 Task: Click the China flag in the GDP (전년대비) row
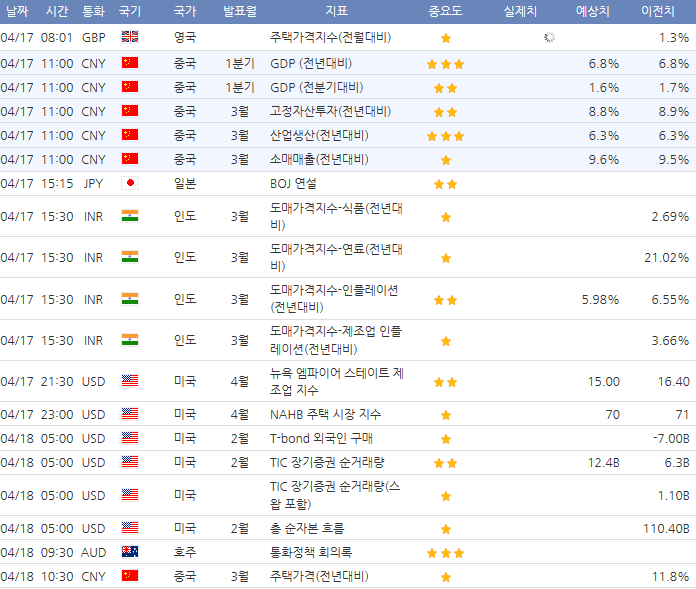point(130,63)
